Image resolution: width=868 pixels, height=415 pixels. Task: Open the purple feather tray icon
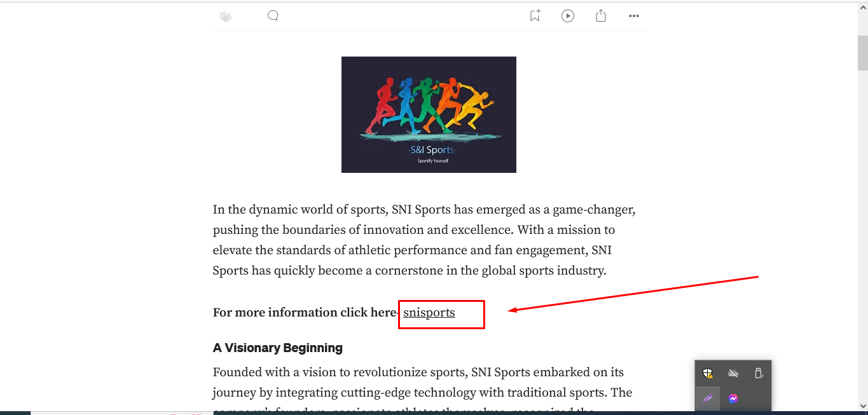point(708,398)
